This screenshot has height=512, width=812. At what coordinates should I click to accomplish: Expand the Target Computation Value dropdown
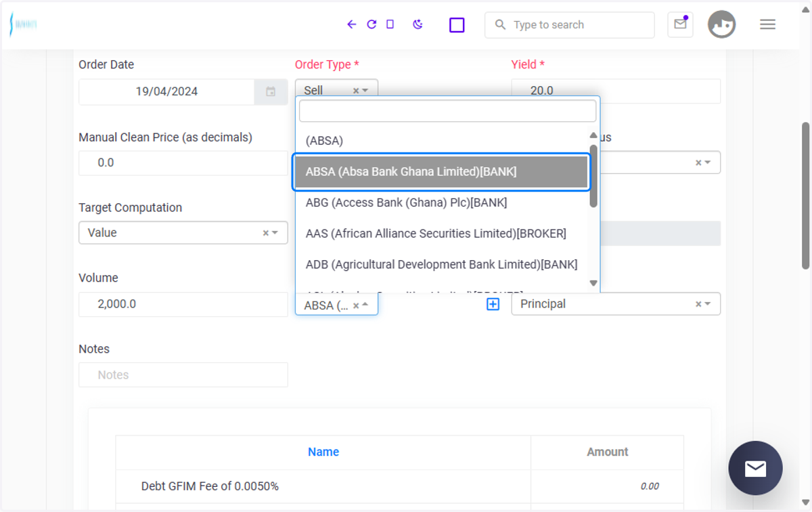[275, 233]
